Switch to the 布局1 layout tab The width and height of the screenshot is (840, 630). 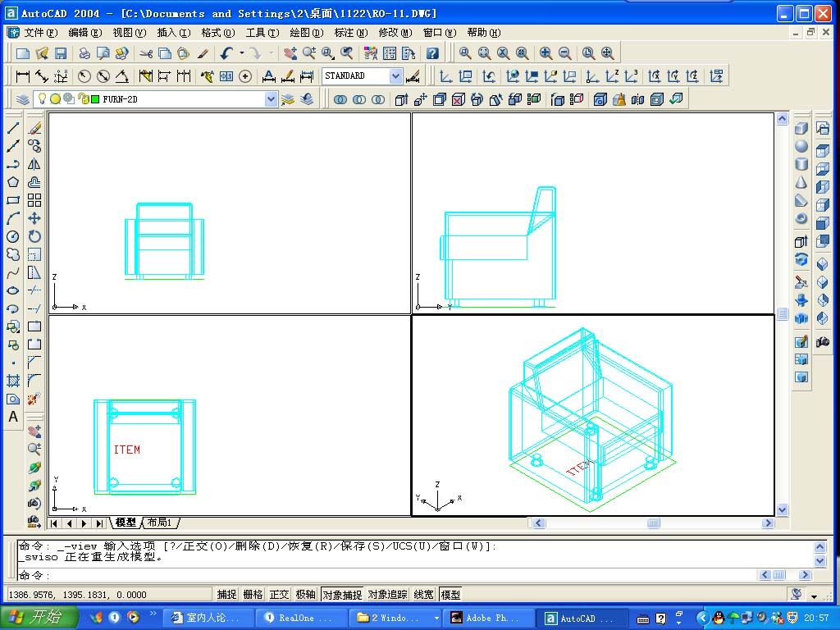click(x=160, y=523)
